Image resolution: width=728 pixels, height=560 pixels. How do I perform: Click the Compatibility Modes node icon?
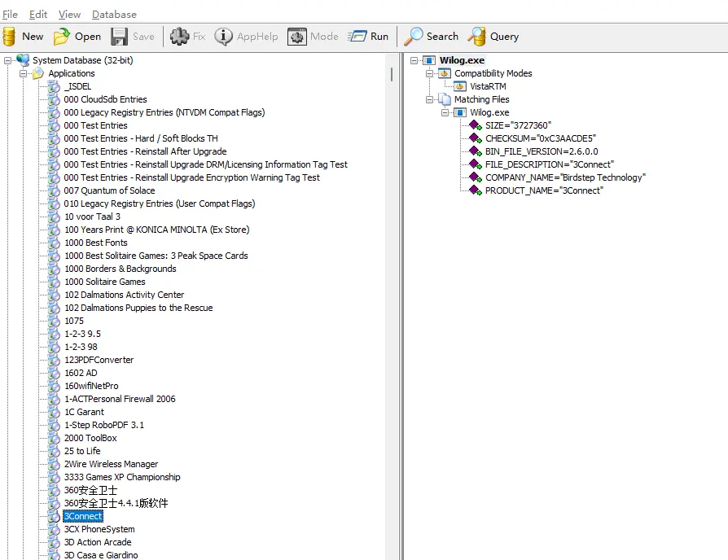(x=445, y=73)
